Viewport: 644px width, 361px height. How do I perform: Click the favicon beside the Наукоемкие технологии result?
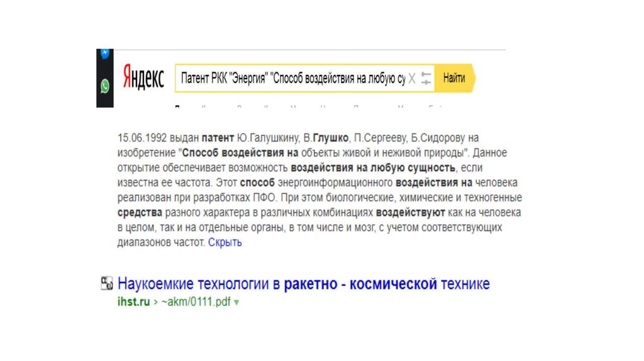point(106,284)
